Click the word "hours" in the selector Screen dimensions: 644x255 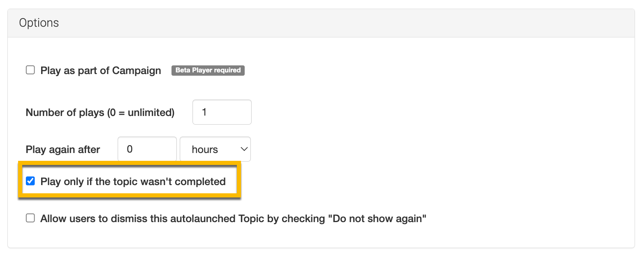tap(205, 150)
